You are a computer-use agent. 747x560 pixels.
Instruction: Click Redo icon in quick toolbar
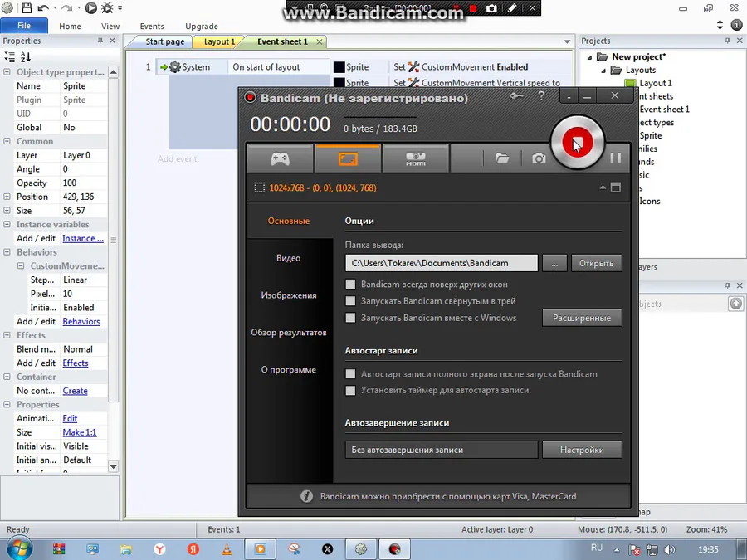[x=66, y=7]
